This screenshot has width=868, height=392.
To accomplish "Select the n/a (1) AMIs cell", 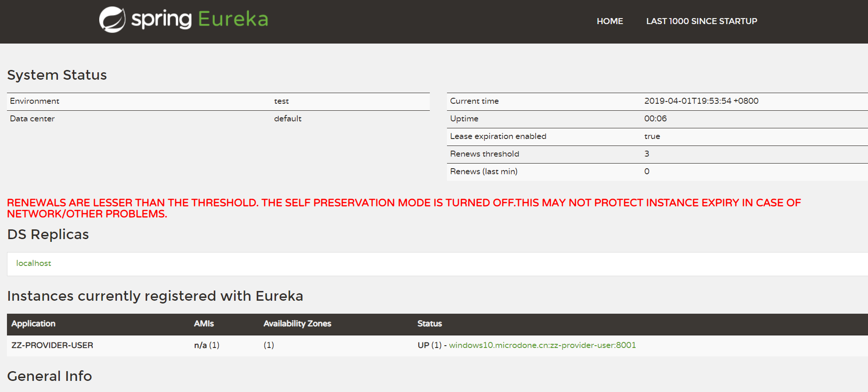I will (x=207, y=345).
